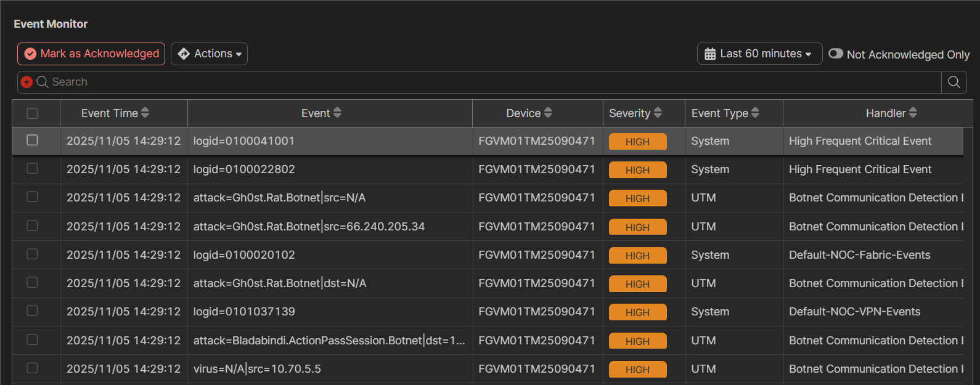
Task: Tick checkbox for logid=0101037139 event
Action: coord(32,311)
